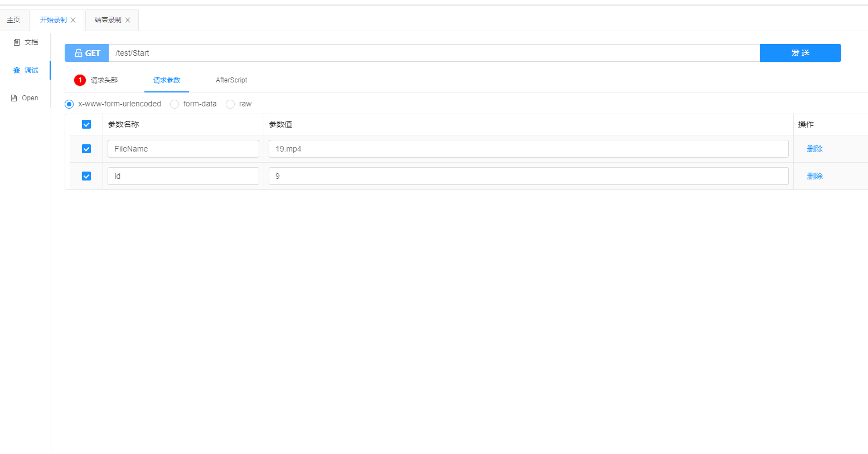Toggle the select-all checkbox in table header
868x454 pixels.
click(86, 124)
